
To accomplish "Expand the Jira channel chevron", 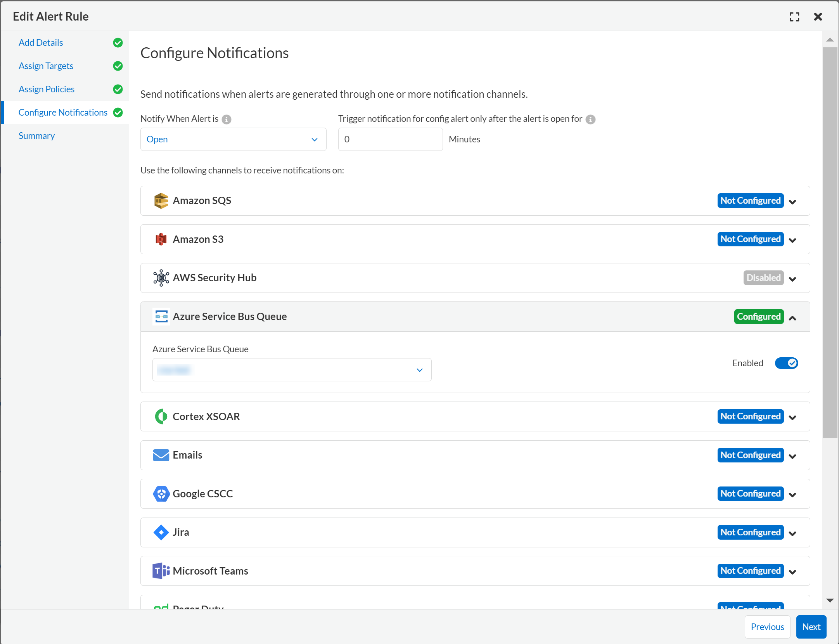I will click(792, 533).
